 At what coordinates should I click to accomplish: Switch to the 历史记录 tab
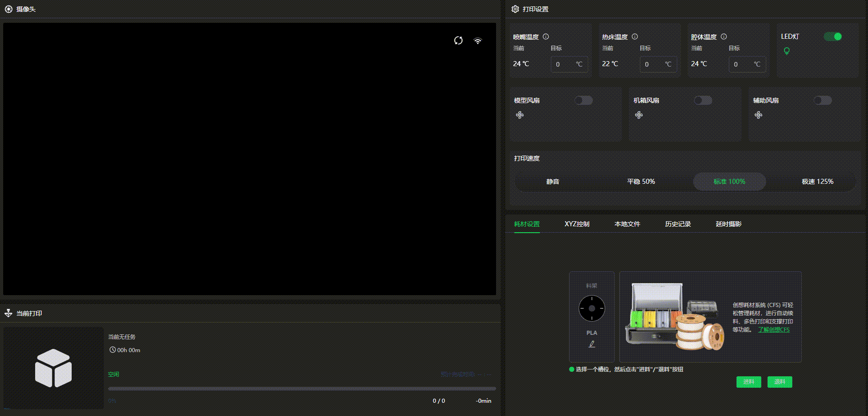[678, 224]
